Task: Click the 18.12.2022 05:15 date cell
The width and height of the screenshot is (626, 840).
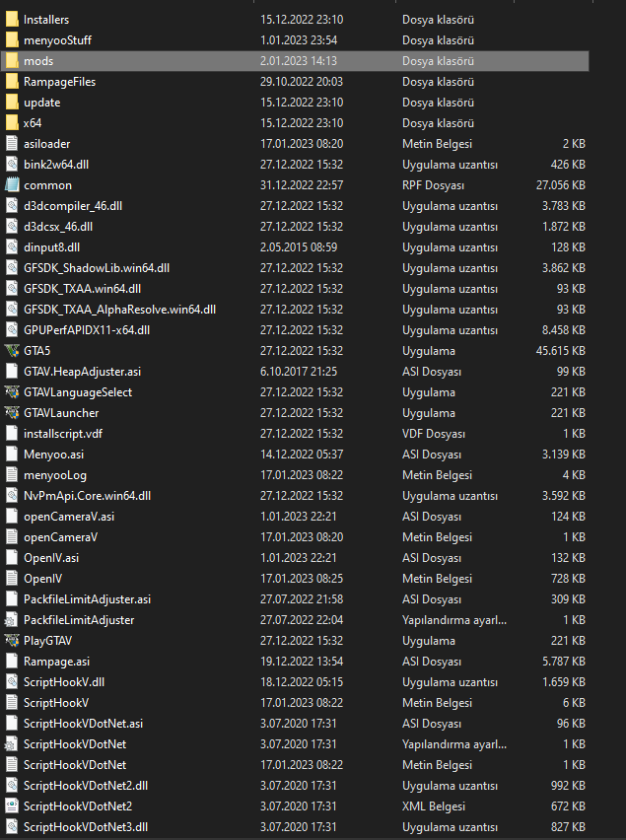Action: point(302,682)
